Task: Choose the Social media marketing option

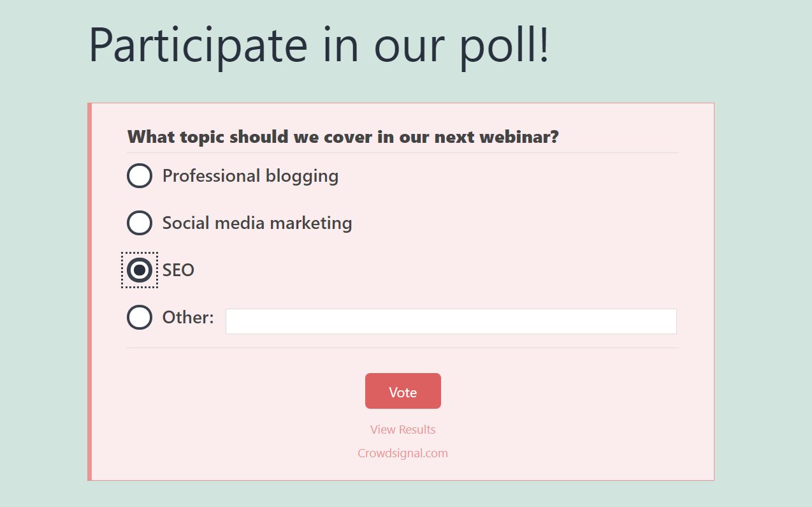Action: [x=139, y=223]
